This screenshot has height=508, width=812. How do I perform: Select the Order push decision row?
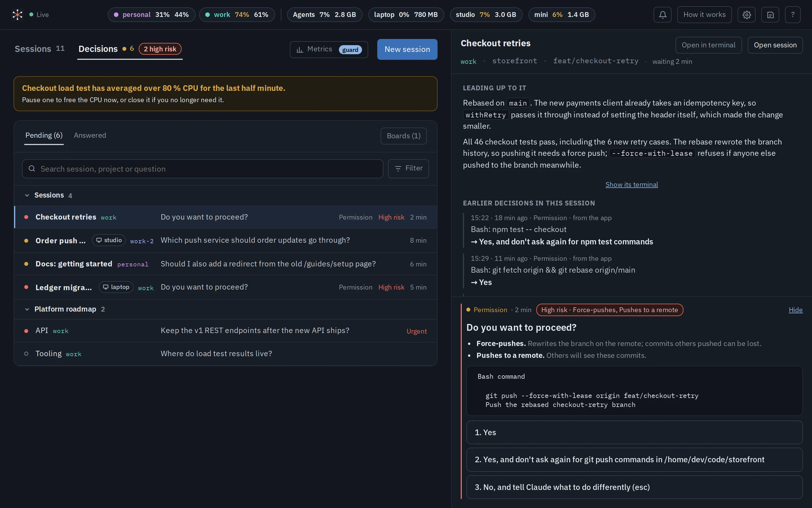coord(226,240)
